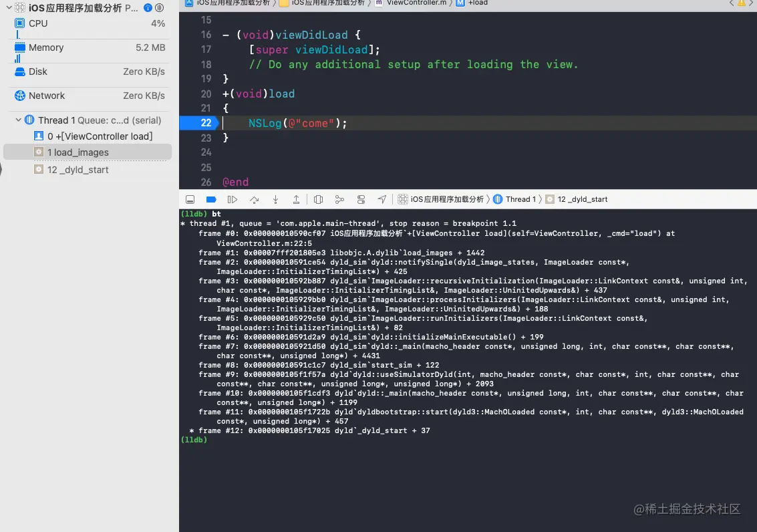Image resolution: width=757 pixels, height=532 pixels.
Task: Click frame #12 _dyld_start in console
Action: [x=314, y=430]
